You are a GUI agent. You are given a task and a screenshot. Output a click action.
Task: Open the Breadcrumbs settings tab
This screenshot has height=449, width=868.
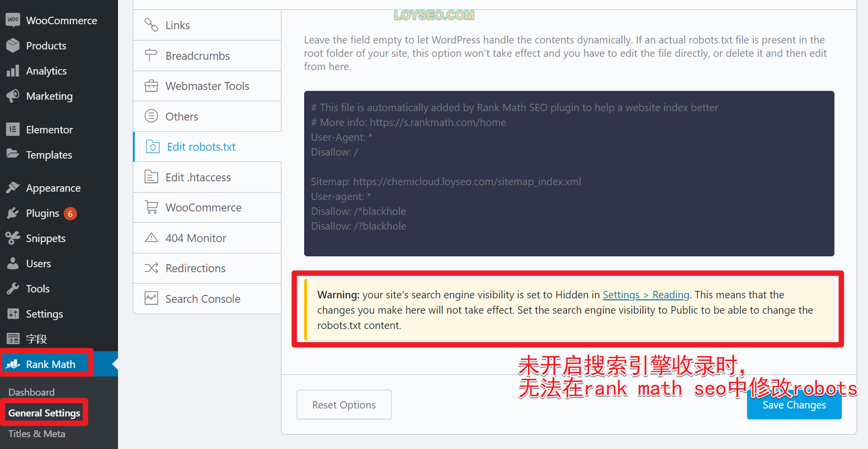(207, 56)
